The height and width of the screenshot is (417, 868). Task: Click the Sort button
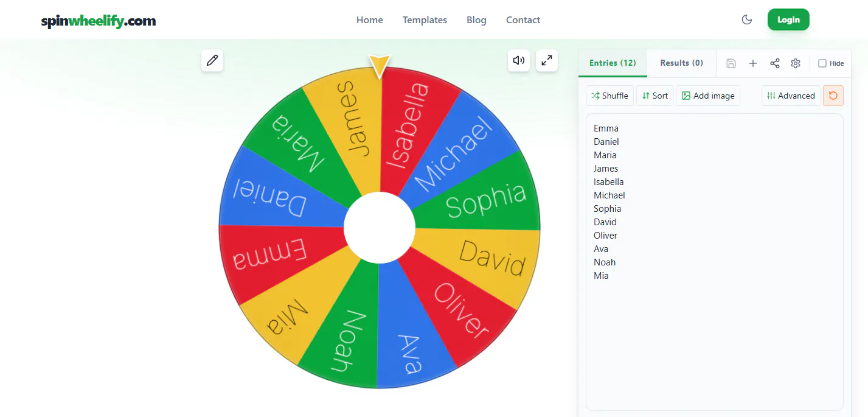click(654, 96)
